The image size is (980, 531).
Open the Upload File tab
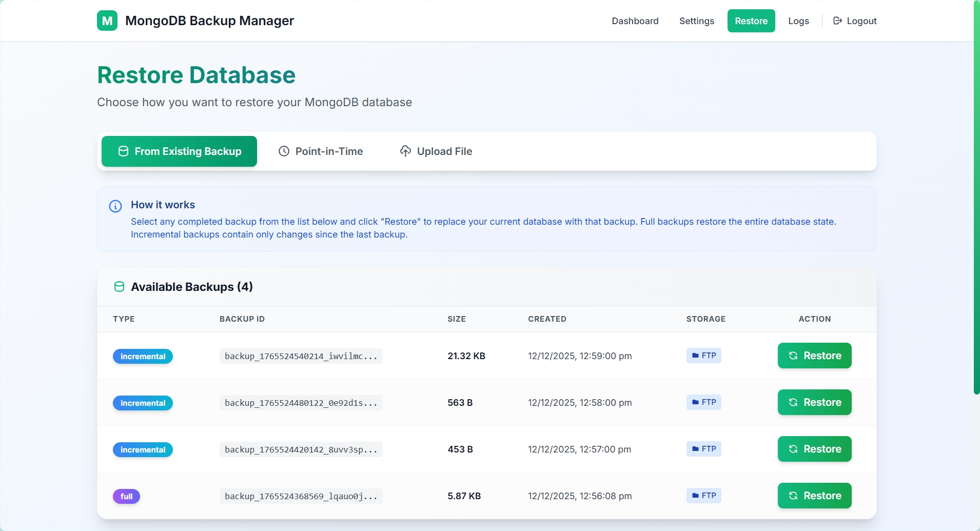point(436,151)
